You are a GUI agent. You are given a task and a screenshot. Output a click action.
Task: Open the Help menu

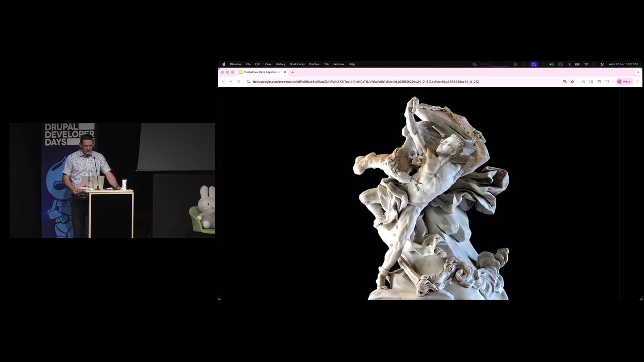[352, 64]
